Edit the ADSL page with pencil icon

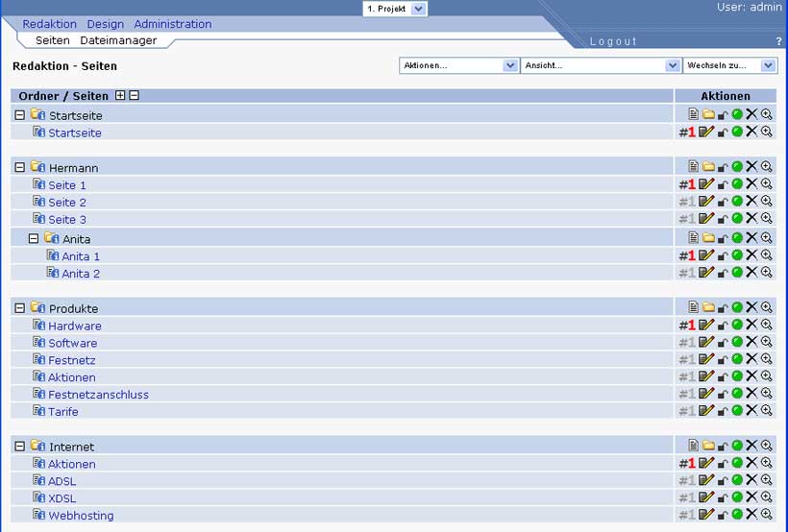706,480
